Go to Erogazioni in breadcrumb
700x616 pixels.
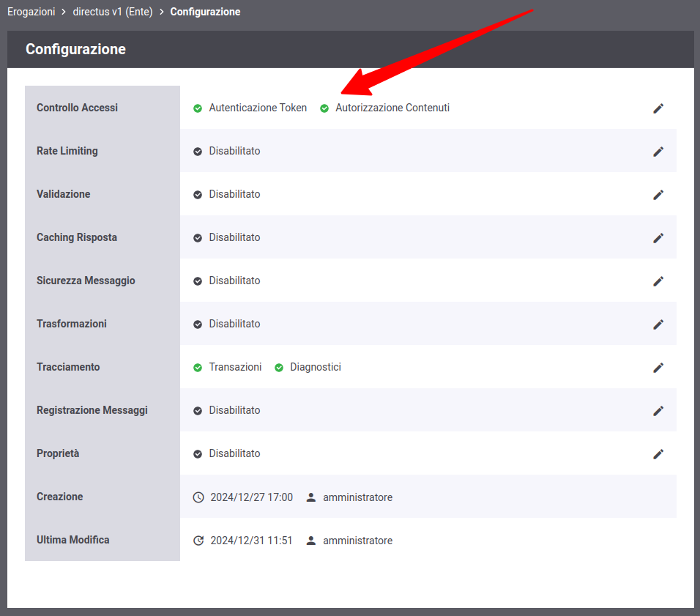coord(31,12)
